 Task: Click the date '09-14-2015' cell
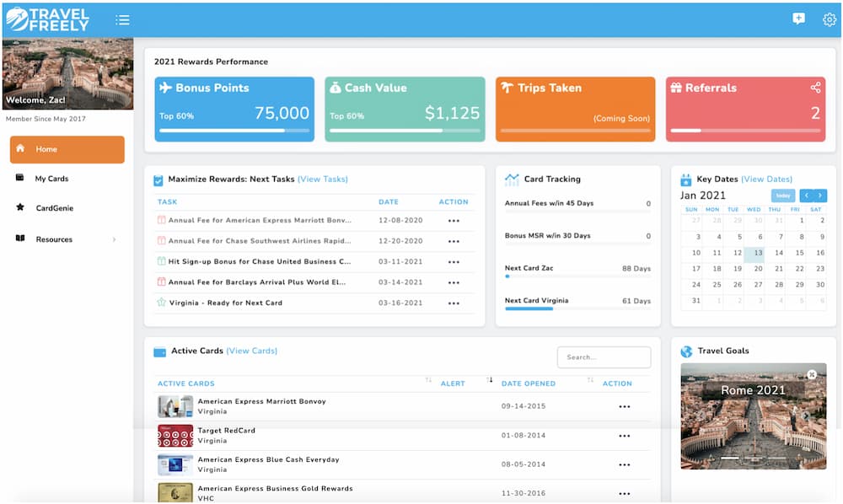click(x=524, y=406)
